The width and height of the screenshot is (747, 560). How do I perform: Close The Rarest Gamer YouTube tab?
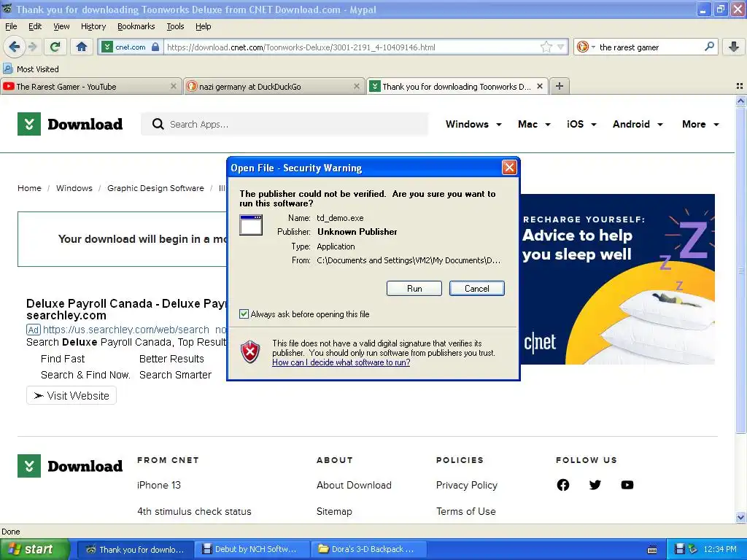click(174, 86)
